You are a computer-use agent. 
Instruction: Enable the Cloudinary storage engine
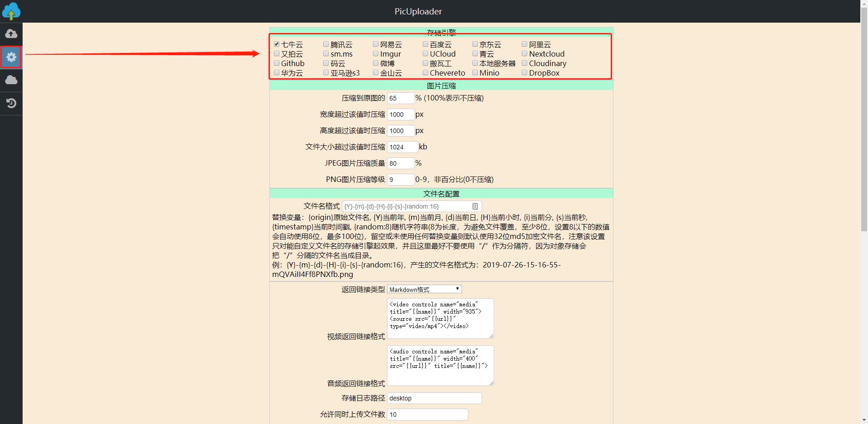(x=524, y=63)
